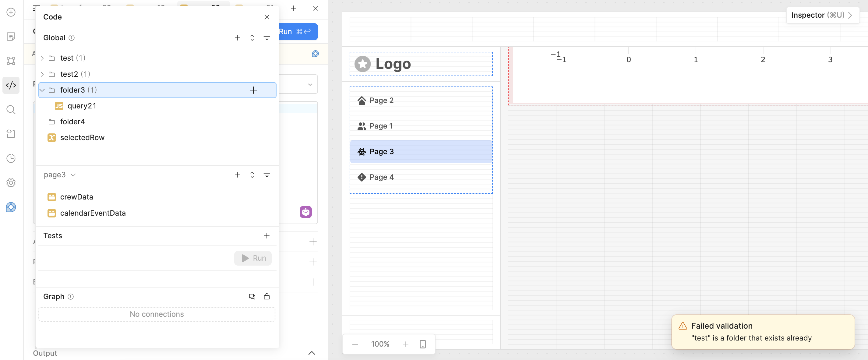The image size is (868, 360).
Task: Open the settings gear in left sidebar
Action: [11, 183]
